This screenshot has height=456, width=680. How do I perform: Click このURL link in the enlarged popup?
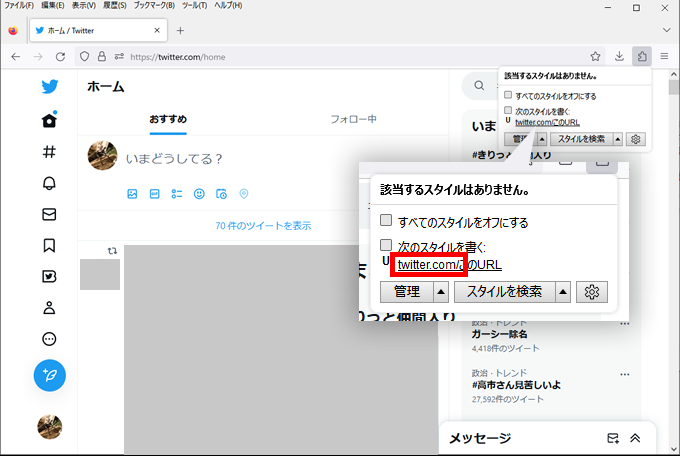[x=482, y=265]
